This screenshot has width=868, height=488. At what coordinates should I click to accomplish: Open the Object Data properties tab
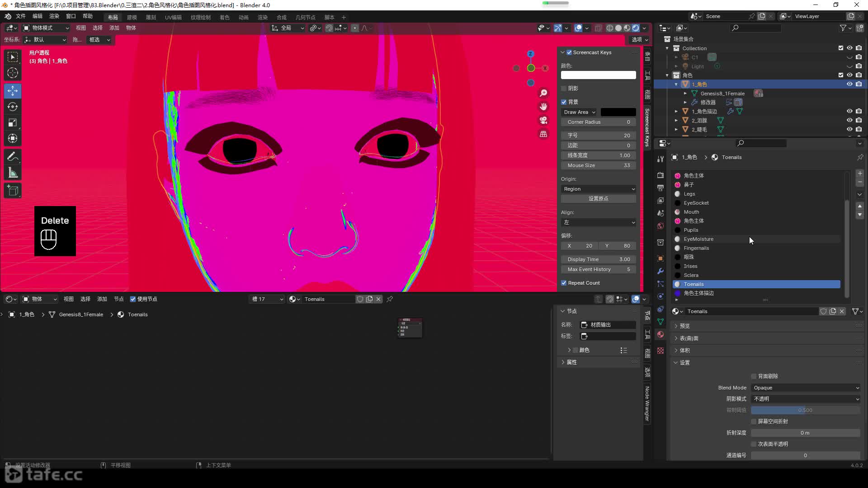(x=660, y=322)
